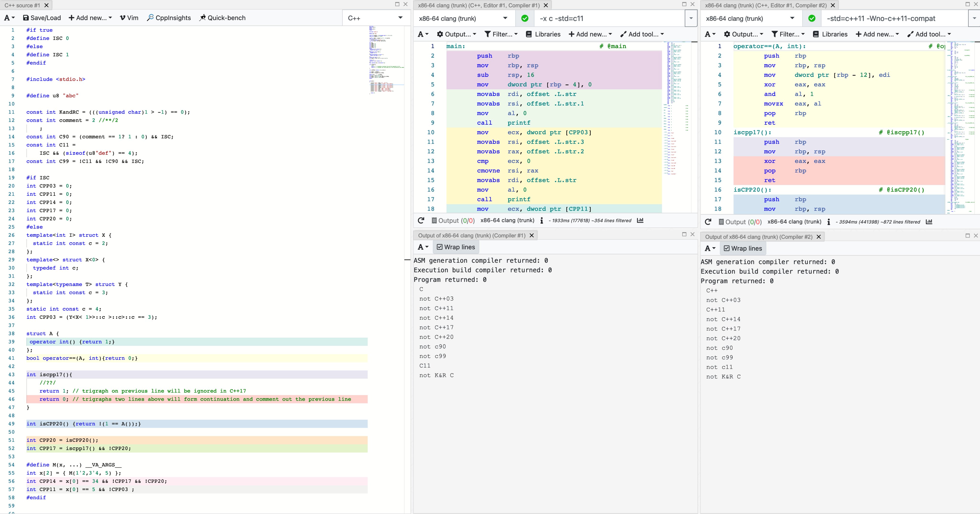This screenshot has width=980, height=514.
Task: Open the Compiler #1 font size 'A' menu
Action: pyautogui.click(x=423, y=34)
